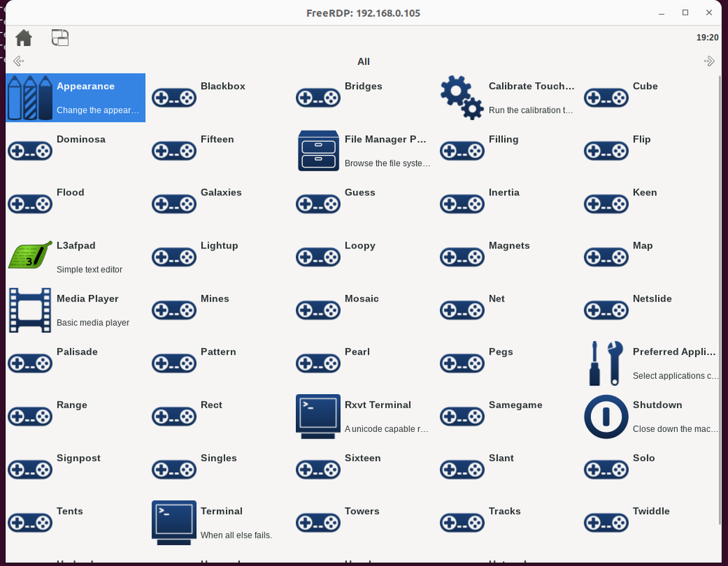Click the home icon in the toolbar

pyautogui.click(x=23, y=38)
